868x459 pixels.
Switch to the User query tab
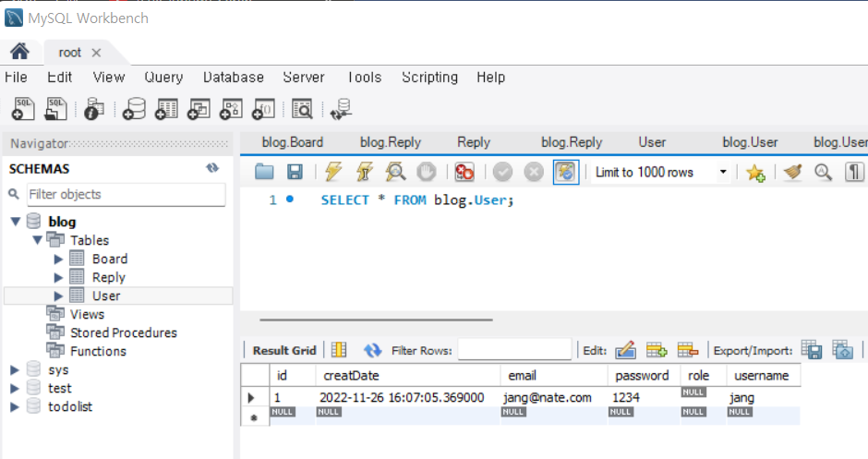(652, 142)
